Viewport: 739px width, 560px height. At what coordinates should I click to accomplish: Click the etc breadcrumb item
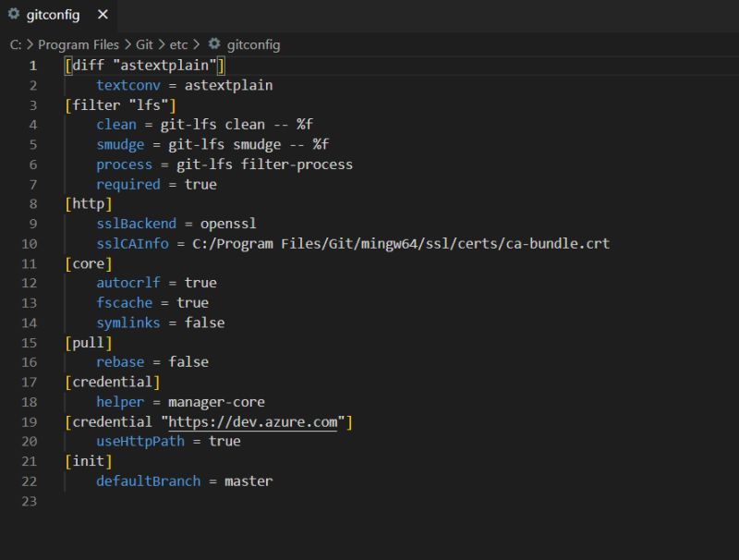coord(180,44)
